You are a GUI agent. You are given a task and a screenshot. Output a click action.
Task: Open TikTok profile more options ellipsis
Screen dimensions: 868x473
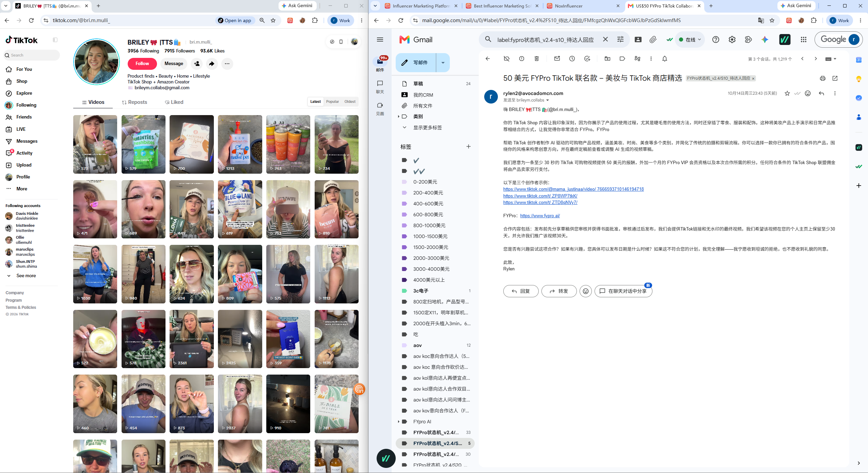pyautogui.click(x=227, y=64)
